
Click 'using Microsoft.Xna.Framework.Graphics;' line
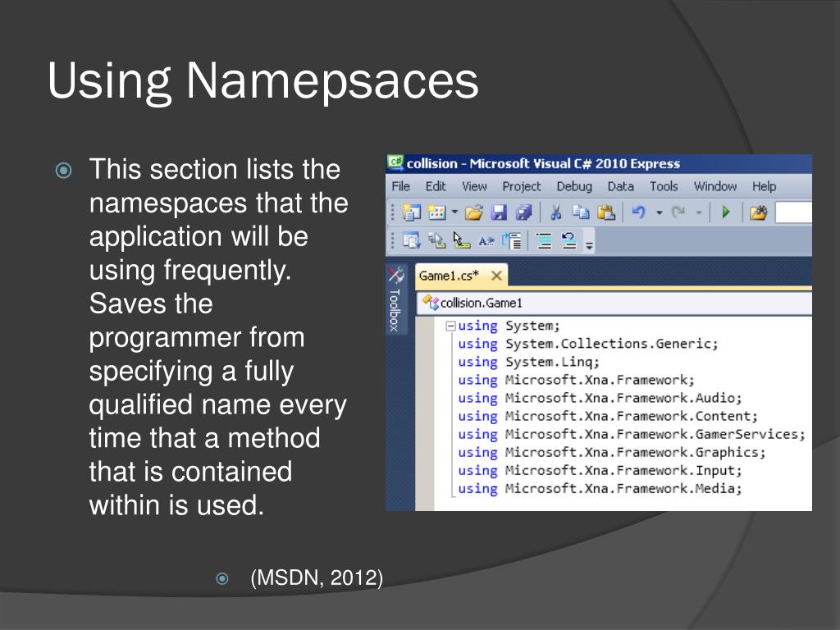(x=612, y=453)
